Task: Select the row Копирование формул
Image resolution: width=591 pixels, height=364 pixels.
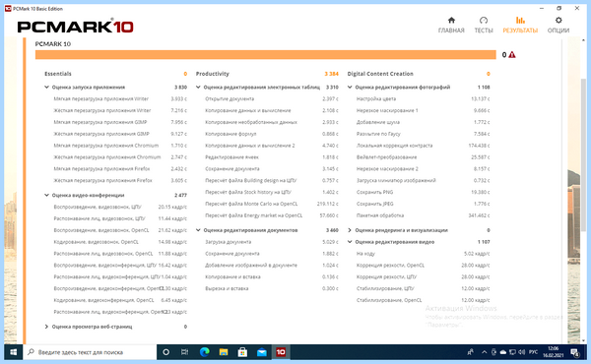Action: pos(272,134)
